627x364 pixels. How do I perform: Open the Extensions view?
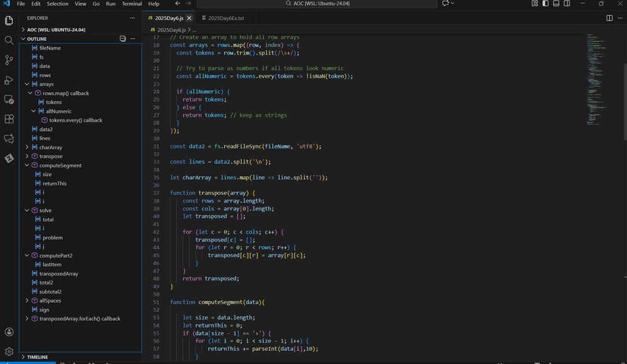coord(9,119)
